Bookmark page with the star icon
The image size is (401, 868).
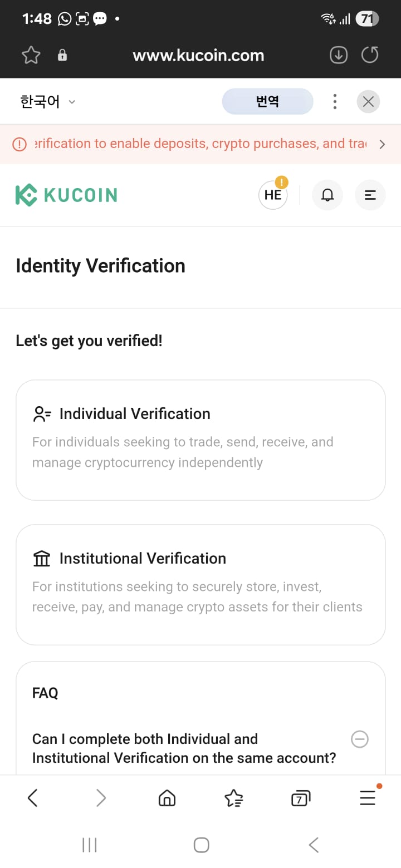click(x=31, y=55)
